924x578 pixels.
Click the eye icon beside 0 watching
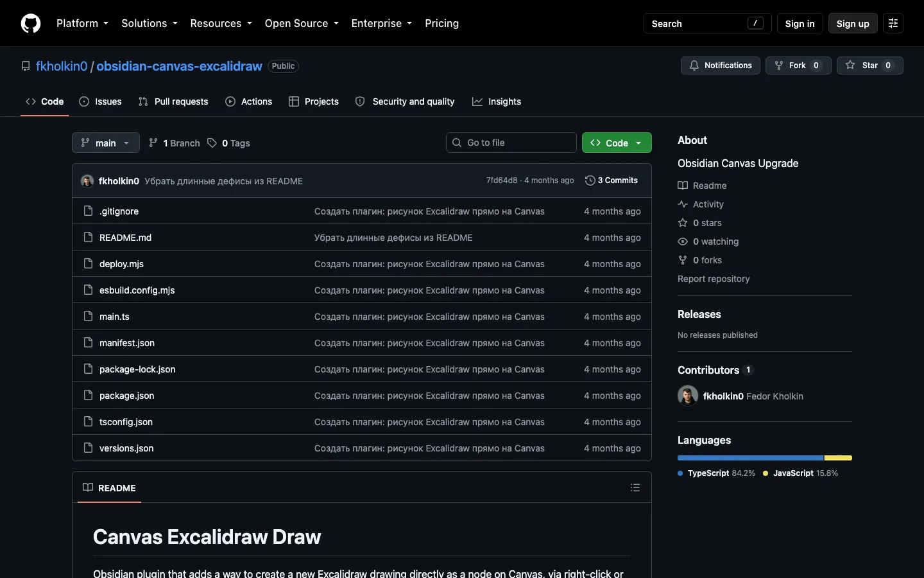pyautogui.click(x=683, y=241)
